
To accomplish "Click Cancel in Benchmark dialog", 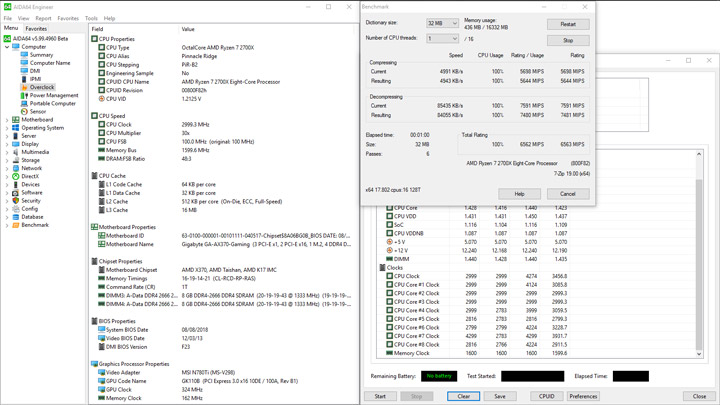I will (568, 194).
